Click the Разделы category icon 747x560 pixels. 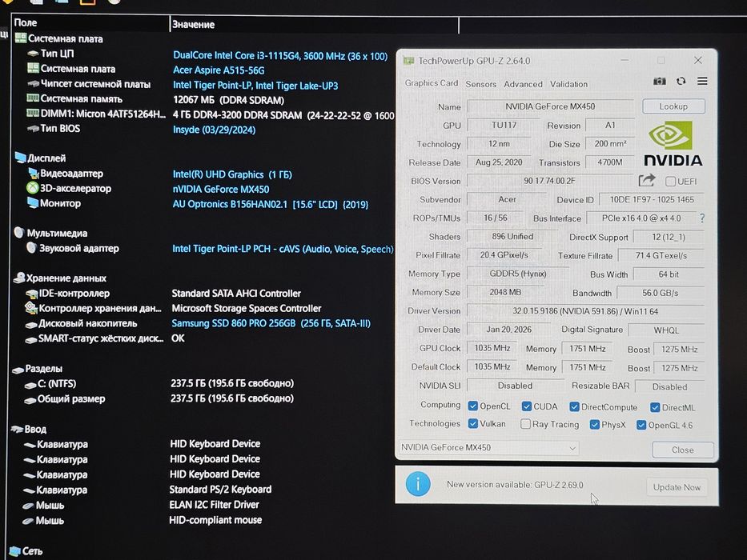coord(18,370)
